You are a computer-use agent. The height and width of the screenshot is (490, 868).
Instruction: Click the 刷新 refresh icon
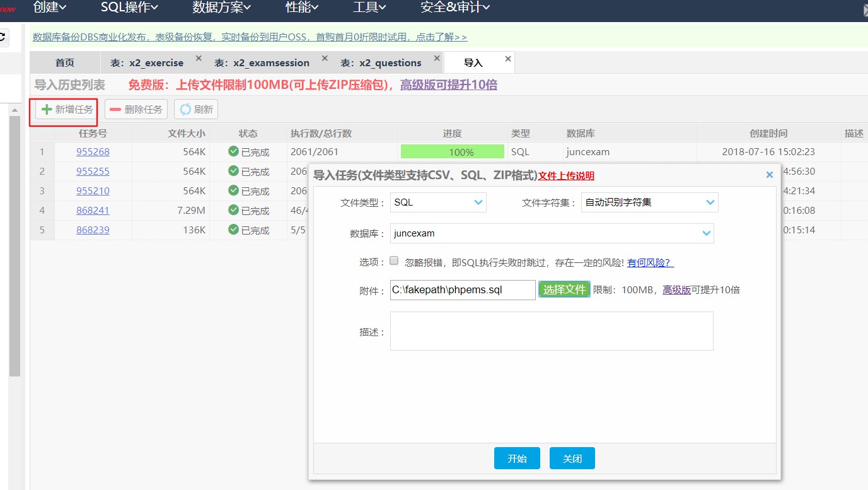pos(185,109)
